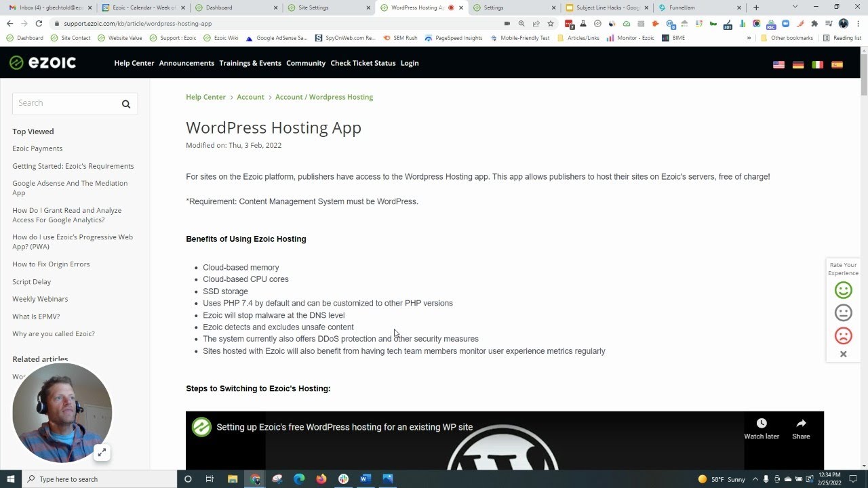Go to Account breadcrumb link
Image resolution: width=868 pixels, height=488 pixels.
point(250,97)
